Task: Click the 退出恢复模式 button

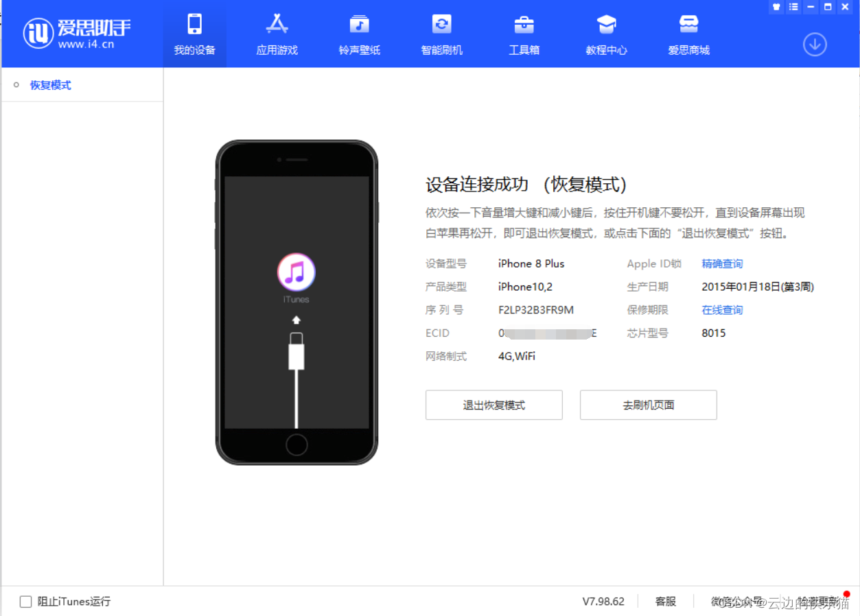Action: 494,405
